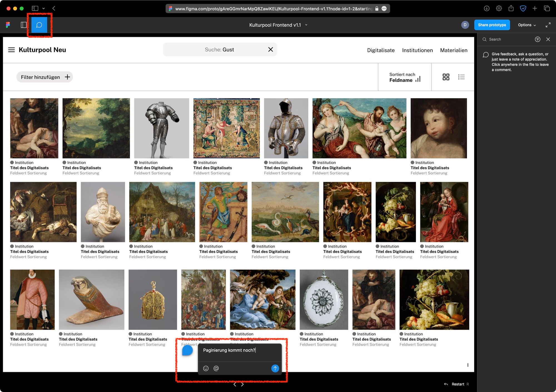
Task: Submit the comment with blue arrow button
Action: coord(275,368)
